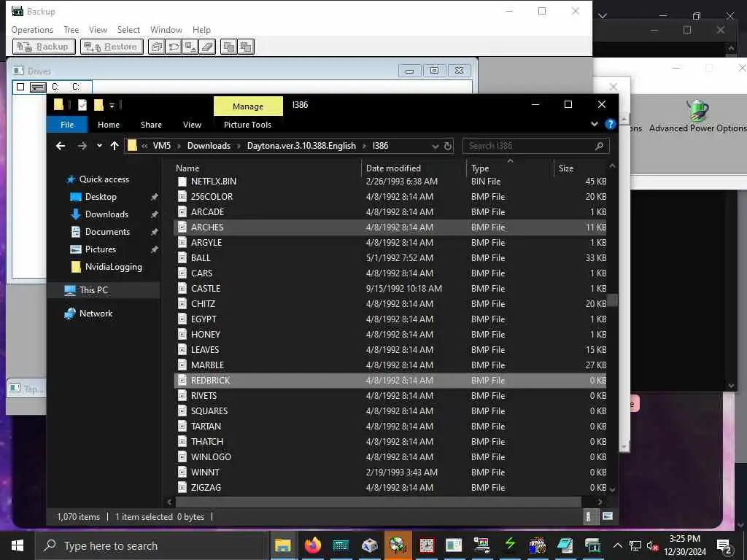
Task: Select the ZIGZAG bitmap file
Action: click(390, 487)
